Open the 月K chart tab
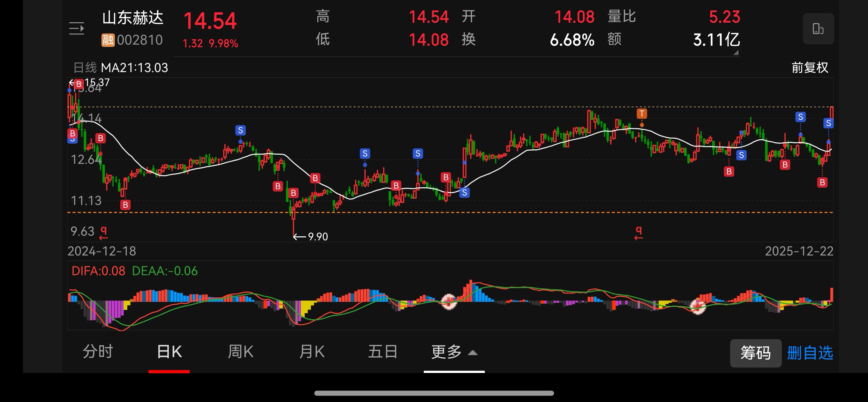 [312, 352]
